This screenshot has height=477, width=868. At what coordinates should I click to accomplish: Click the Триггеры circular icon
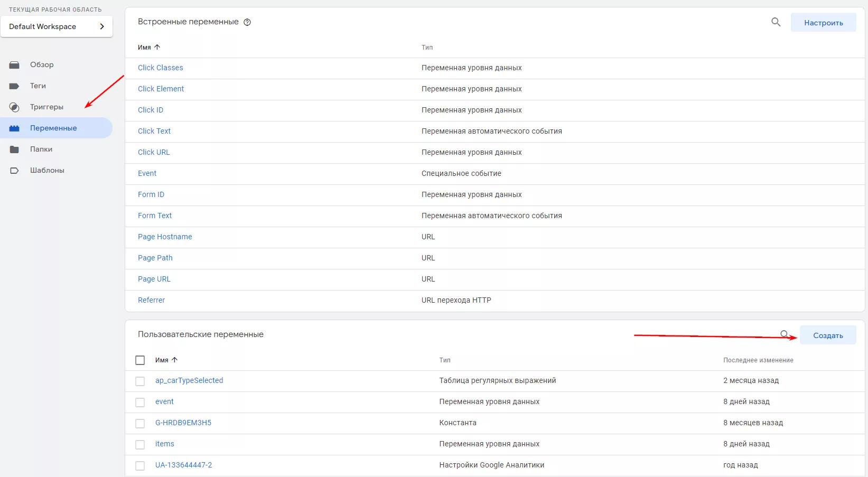point(14,107)
